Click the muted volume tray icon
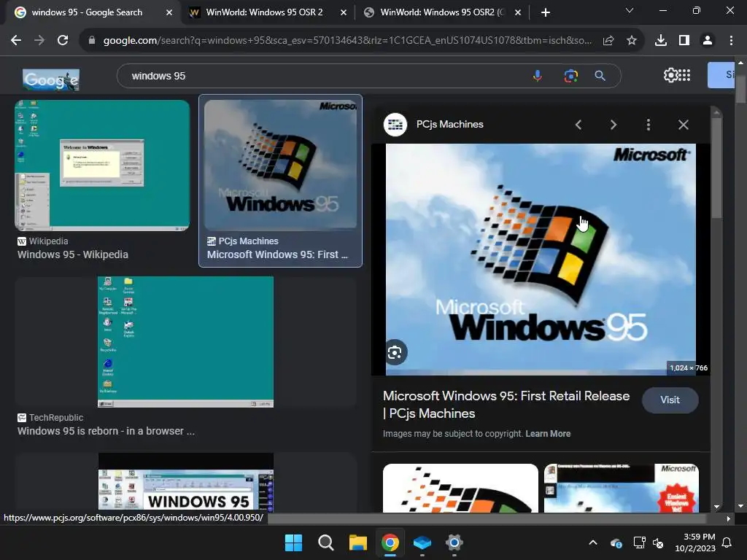 658,542
